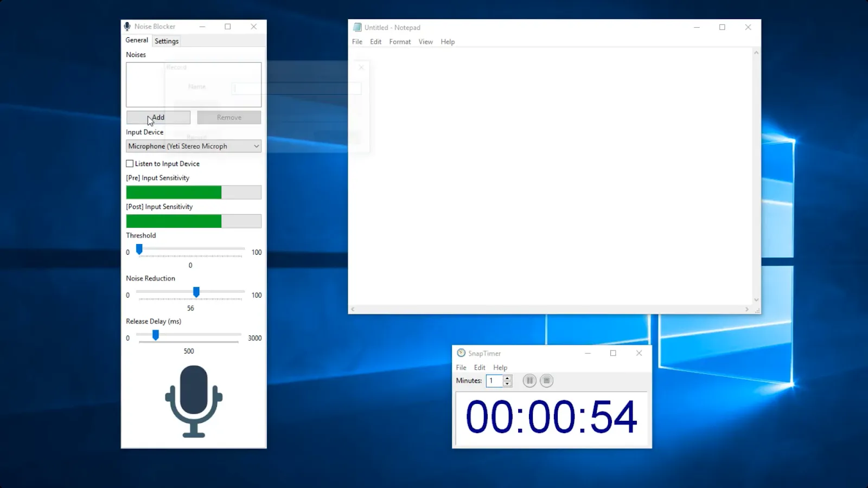This screenshot has width=868, height=488.
Task: Click the Release Delay slider handle
Action: pyautogui.click(x=156, y=335)
